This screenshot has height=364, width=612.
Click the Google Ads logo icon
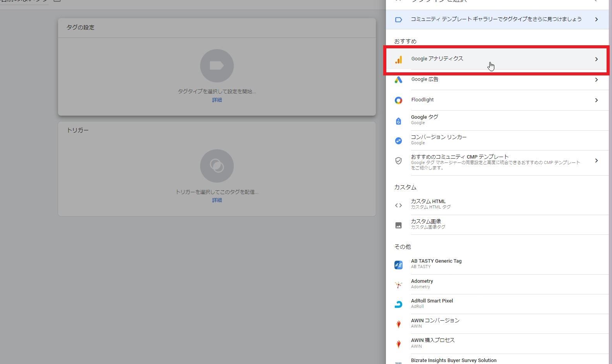click(398, 80)
